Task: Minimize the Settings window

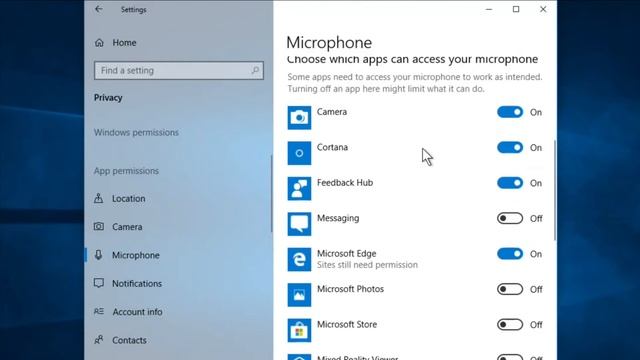Action: pyautogui.click(x=489, y=9)
